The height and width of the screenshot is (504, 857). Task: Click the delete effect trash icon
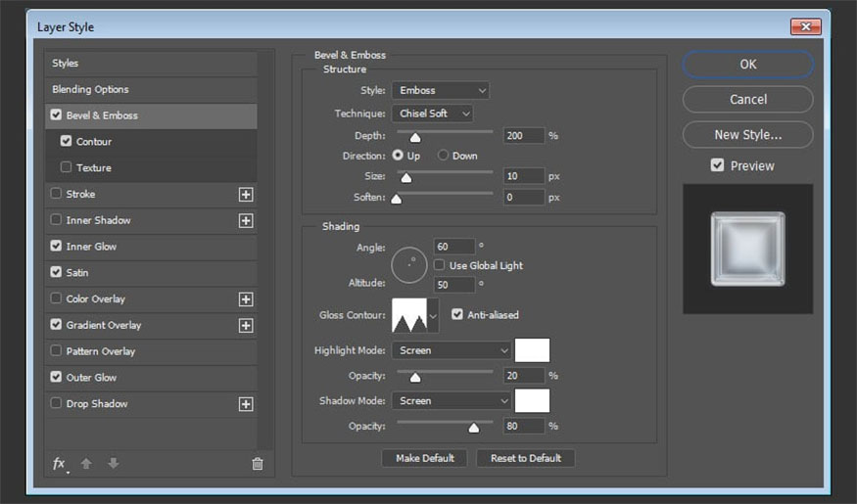258,464
